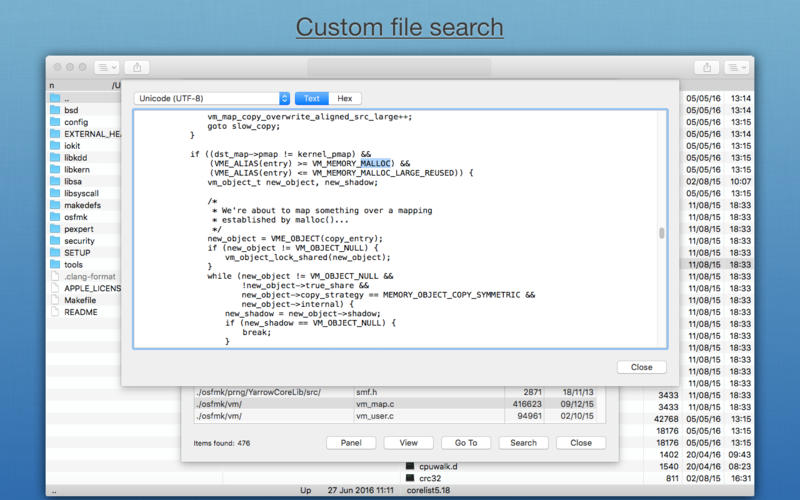Select the libkern folder icon
Image resolution: width=800 pixels, height=500 pixels.
point(55,169)
